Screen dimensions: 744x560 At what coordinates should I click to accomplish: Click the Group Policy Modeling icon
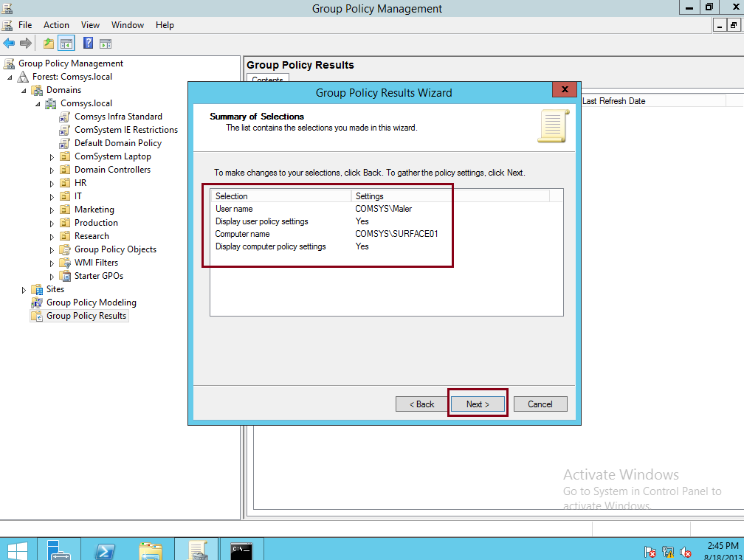(37, 303)
